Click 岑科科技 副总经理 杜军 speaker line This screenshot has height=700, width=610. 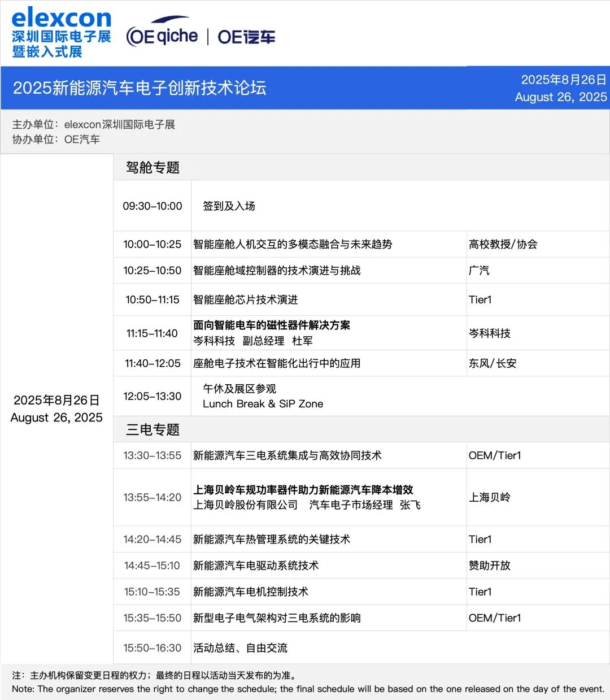[x=253, y=341]
